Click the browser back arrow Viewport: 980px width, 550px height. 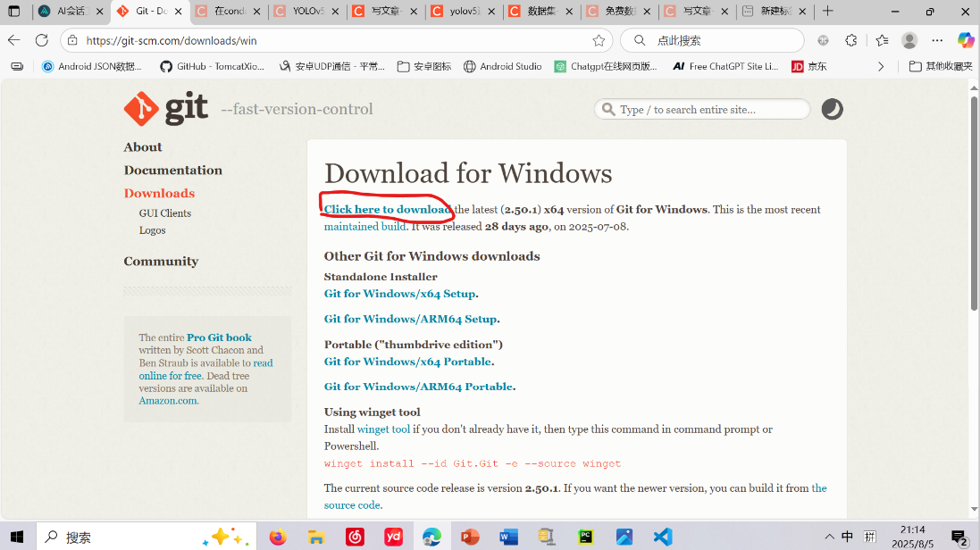click(13, 41)
